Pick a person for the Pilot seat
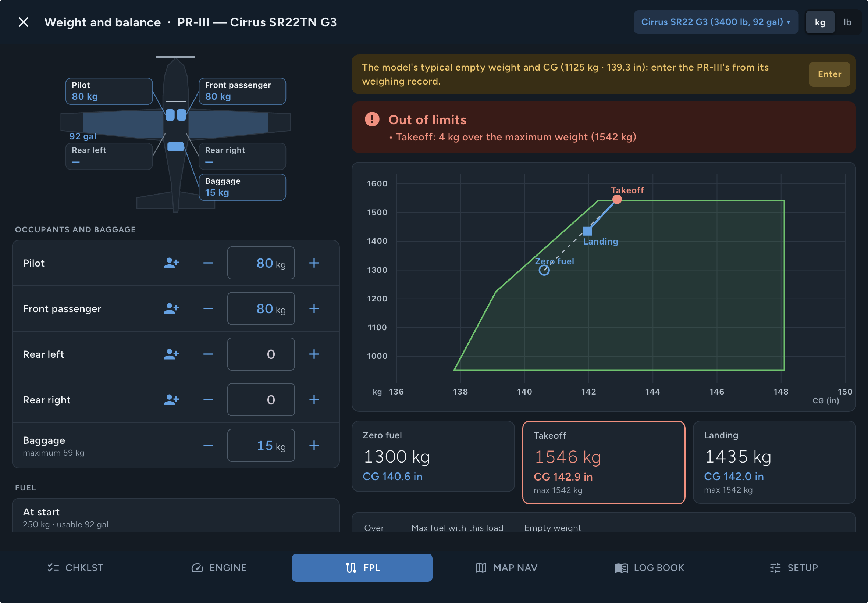Image resolution: width=868 pixels, height=603 pixels. (171, 263)
